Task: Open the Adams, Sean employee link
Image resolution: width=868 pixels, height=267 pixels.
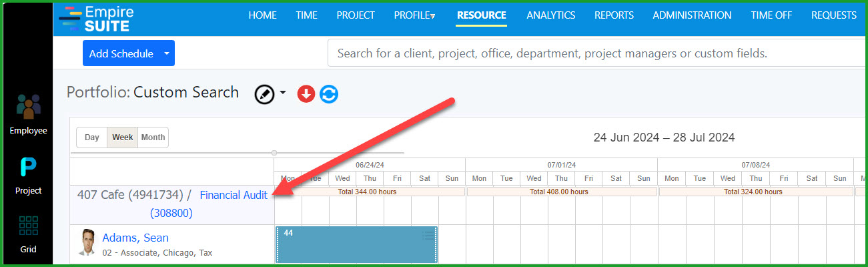Action: pos(135,238)
